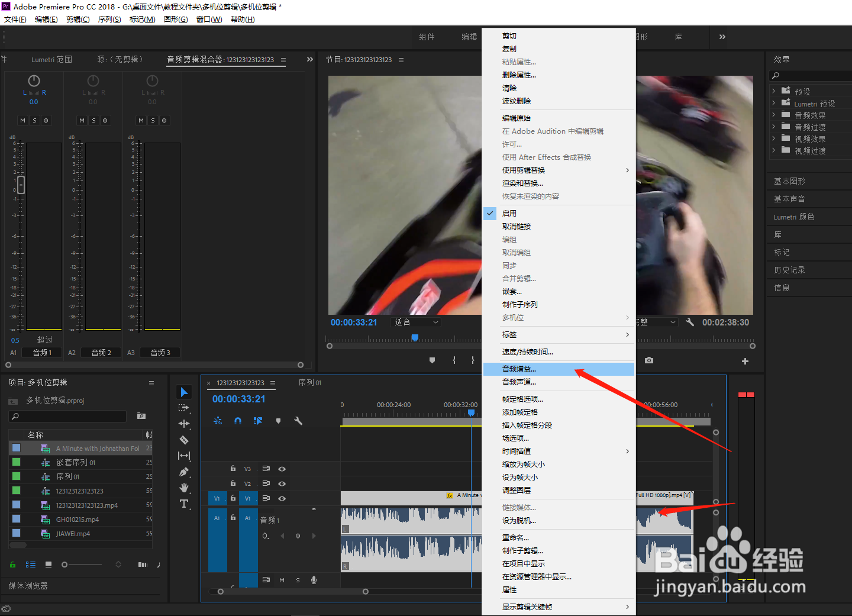The width and height of the screenshot is (852, 616).
Task: Switch project panel to icon view
Action: [49, 565]
